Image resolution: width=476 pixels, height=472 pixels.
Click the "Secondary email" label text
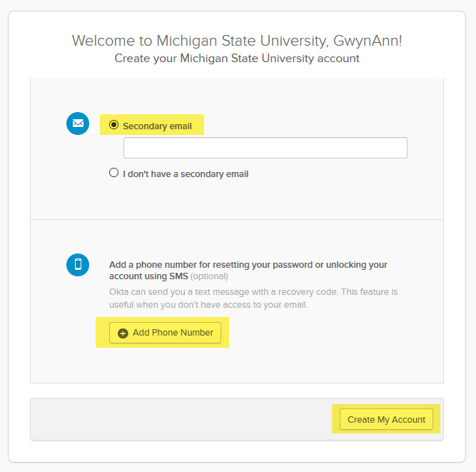[157, 126]
